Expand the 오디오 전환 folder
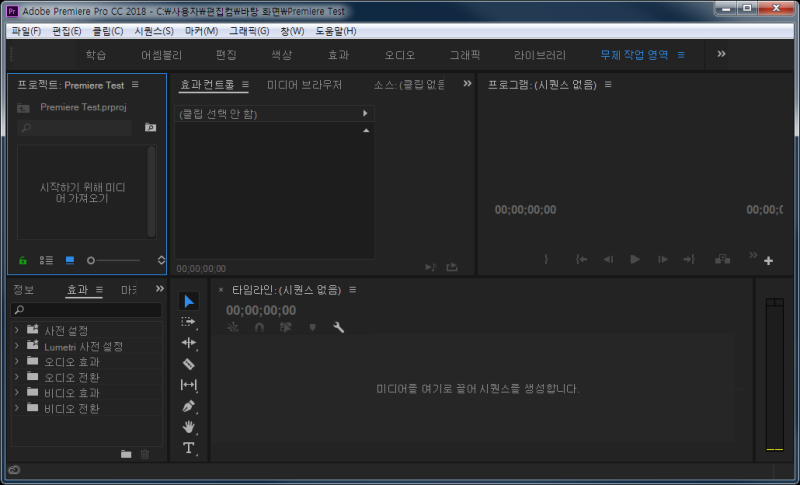Screen dimensions: 800x485 click(x=16, y=377)
